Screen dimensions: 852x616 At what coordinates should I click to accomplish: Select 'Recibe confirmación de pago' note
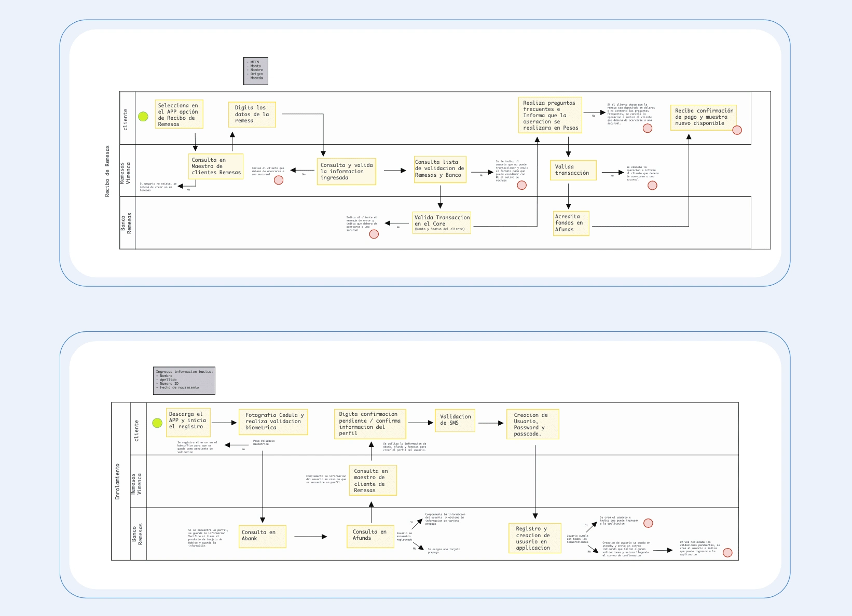click(x=704, y=118)
